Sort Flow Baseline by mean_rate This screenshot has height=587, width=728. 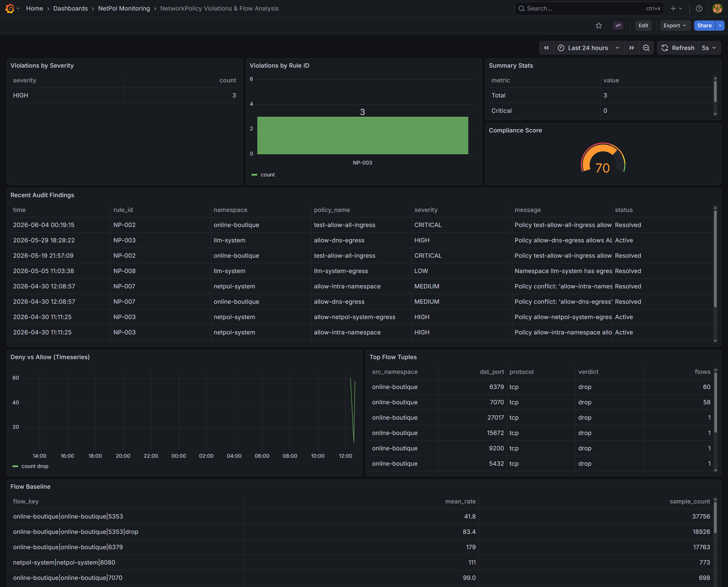tap(461, 501)
